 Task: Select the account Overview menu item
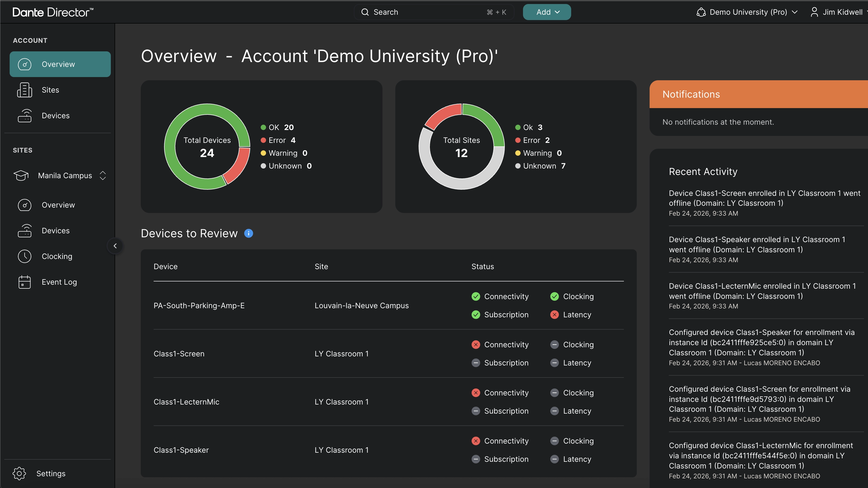click(60, 64)
